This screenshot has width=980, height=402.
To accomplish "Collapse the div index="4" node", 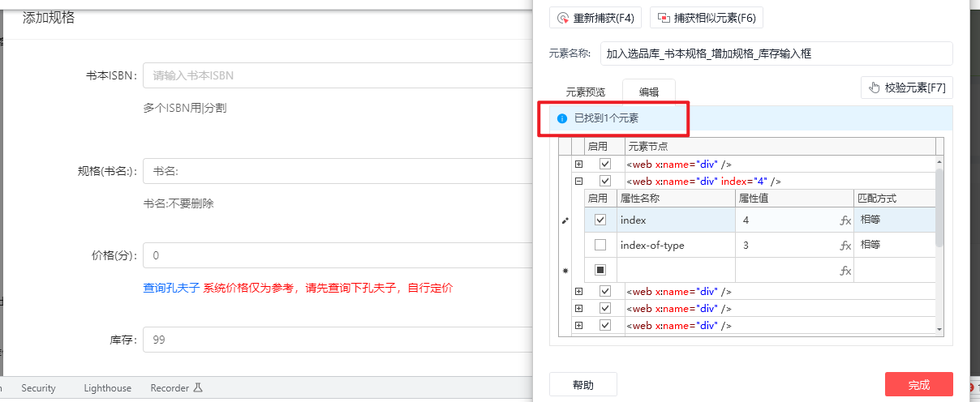I will click(578, 181).
